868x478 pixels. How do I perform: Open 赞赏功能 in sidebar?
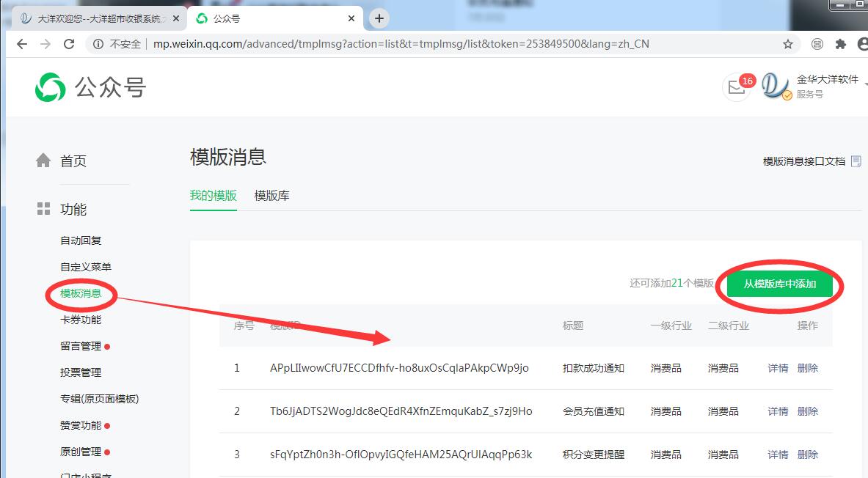(x=81, y=425)
